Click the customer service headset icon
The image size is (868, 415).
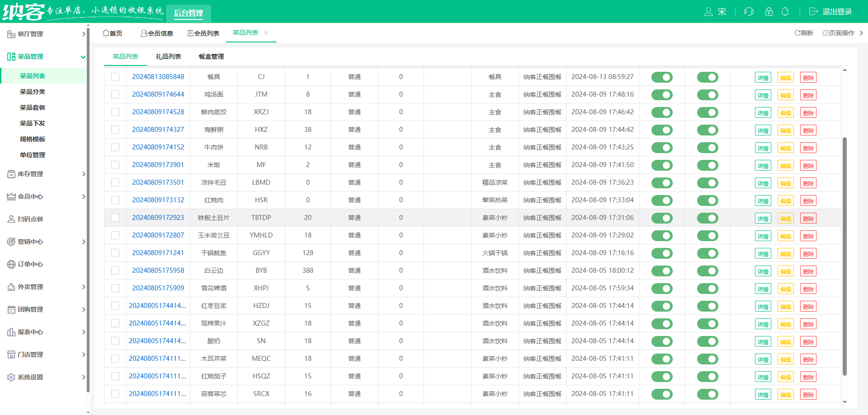(x=749, y=12)
